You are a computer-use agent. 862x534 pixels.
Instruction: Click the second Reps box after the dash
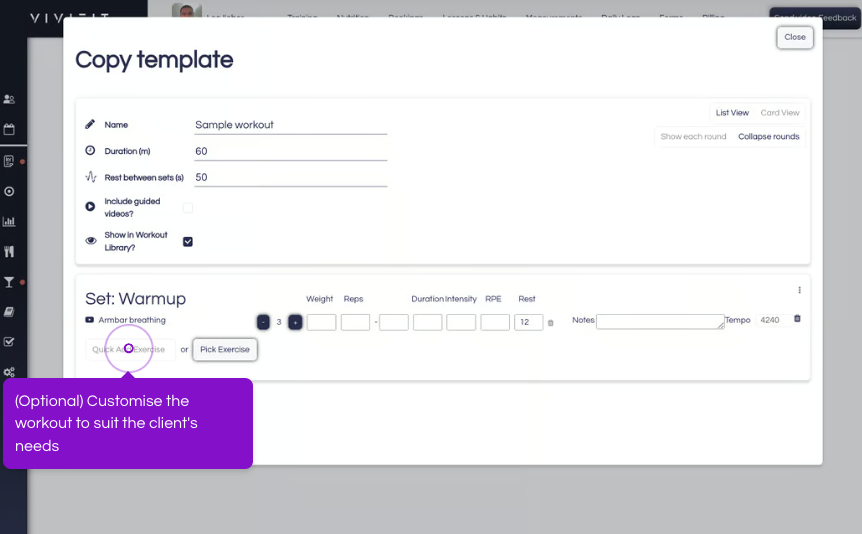394,322
